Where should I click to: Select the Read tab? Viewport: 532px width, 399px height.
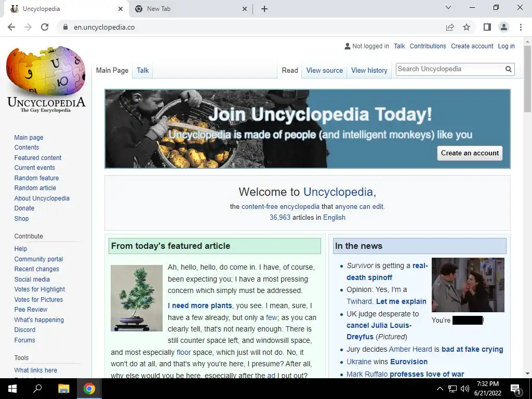[290, 71]
